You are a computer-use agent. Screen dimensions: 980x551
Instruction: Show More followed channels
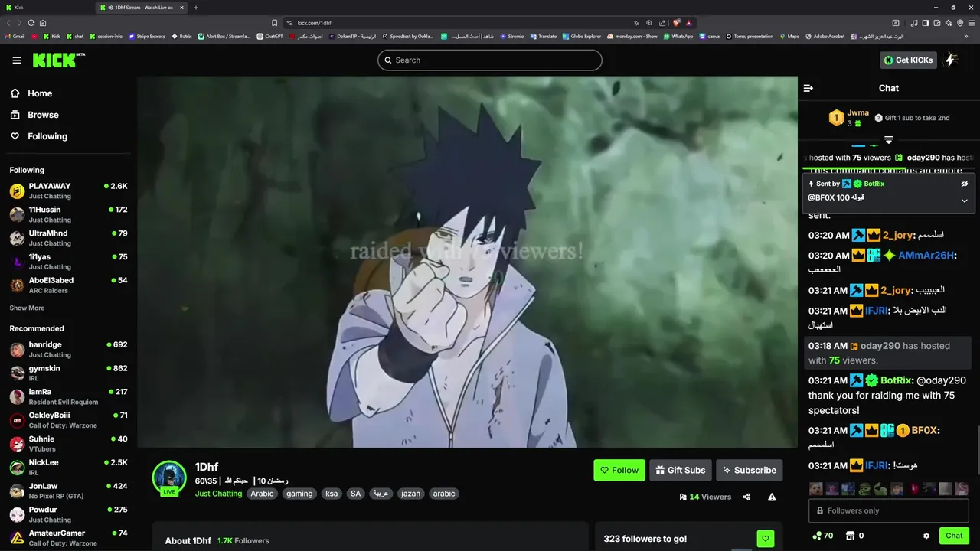(27, 308)
